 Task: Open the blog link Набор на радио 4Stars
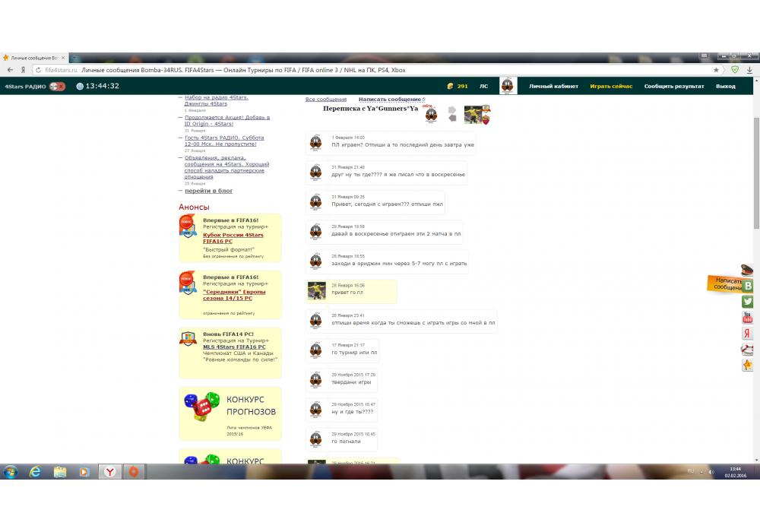tap(216, 100)
